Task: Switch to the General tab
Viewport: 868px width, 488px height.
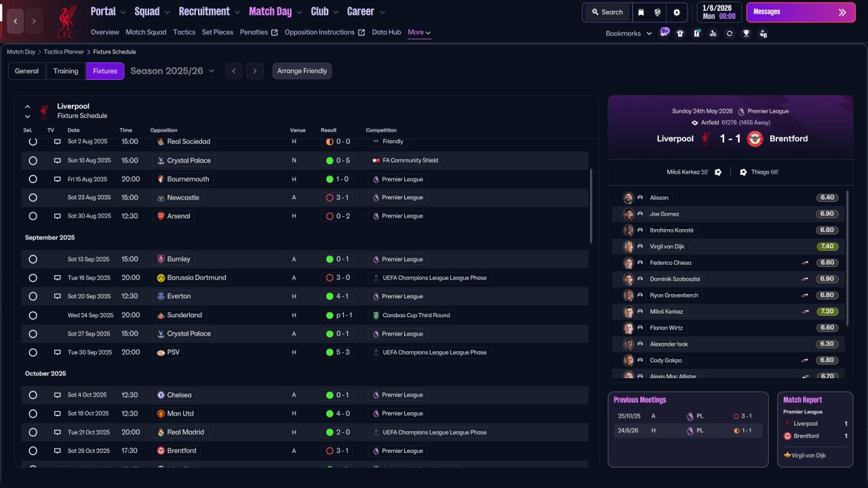Action: pyautogui.click(x=27, y=71)
